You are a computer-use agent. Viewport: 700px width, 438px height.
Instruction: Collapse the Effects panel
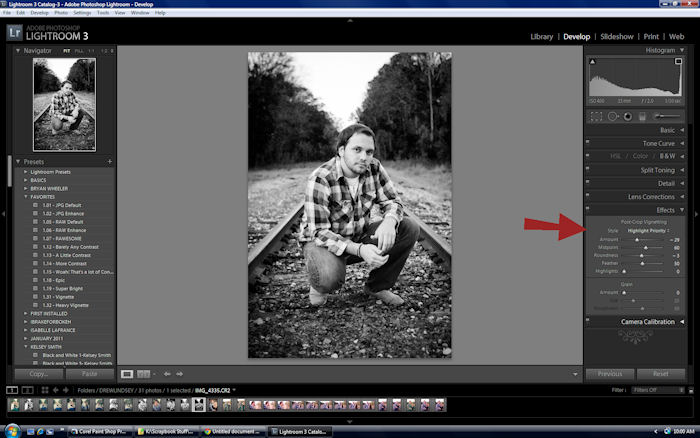[x=682, y=210]
